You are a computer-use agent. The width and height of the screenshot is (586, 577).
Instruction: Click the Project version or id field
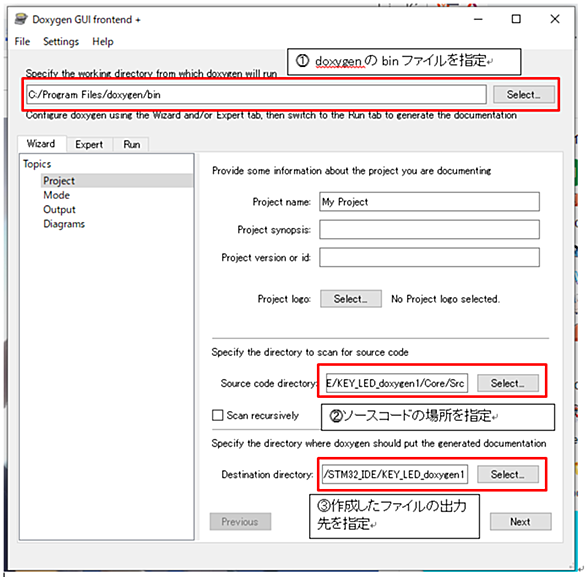point(429,257)
